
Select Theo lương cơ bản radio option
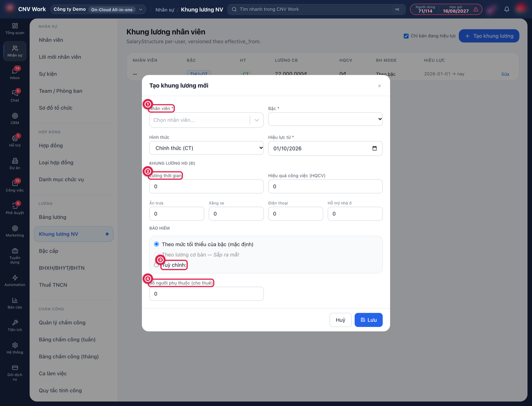coord(156,254)
